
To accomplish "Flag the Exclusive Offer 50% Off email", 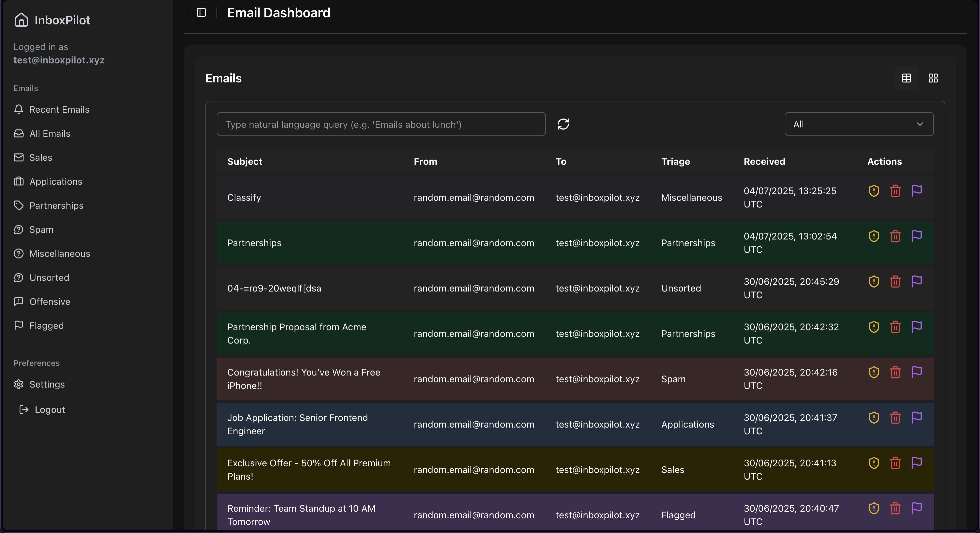I will coord(916,463).
